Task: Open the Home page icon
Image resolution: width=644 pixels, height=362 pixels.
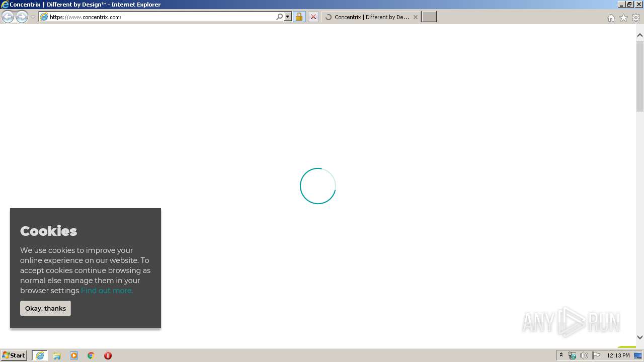Action: point(611,18)
